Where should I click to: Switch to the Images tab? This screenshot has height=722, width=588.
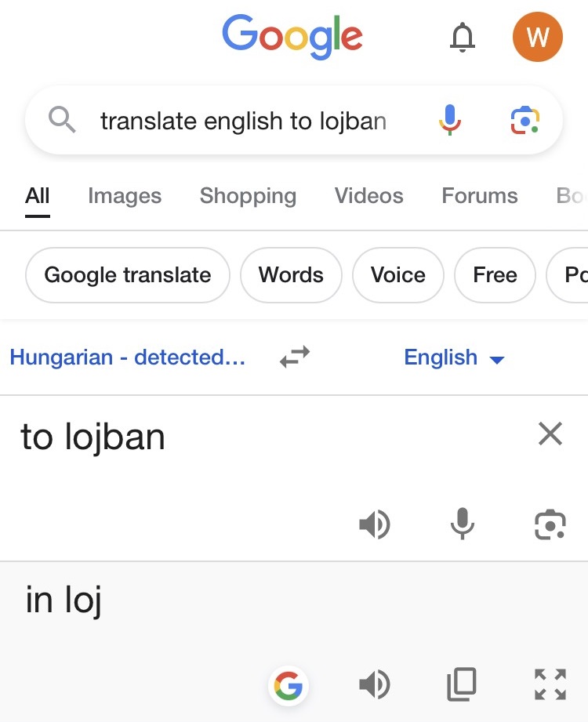[125, 196]
